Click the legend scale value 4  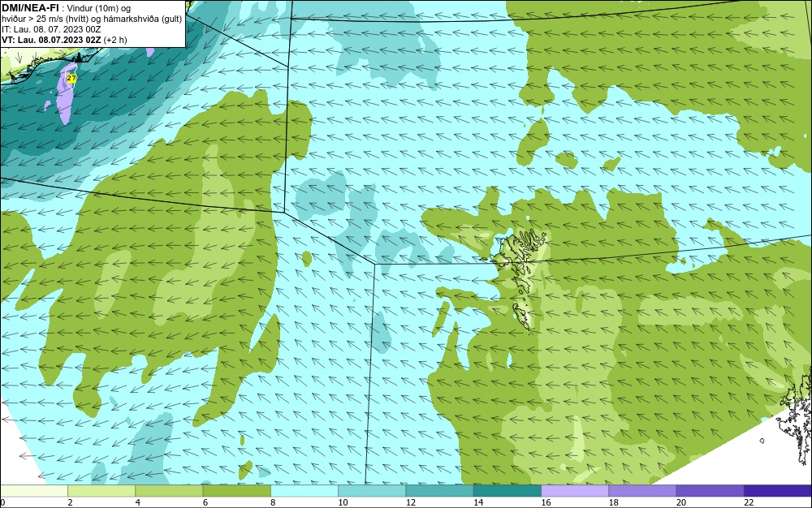tap(138, 502)
